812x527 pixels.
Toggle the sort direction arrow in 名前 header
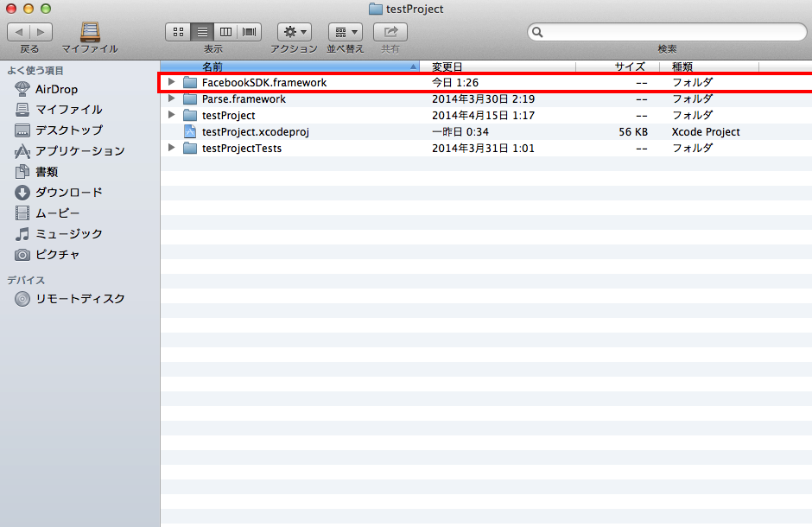coord(413,67)
